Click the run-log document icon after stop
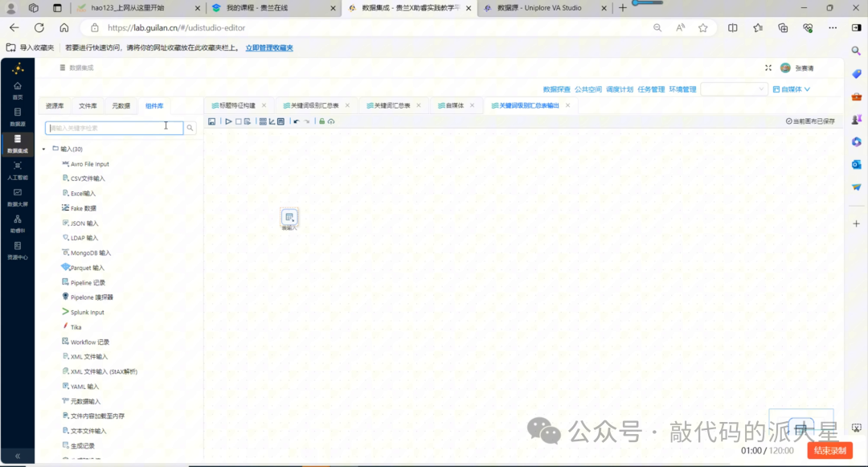Viewport: 868px width, 467px height. click(x=248, y=121)
